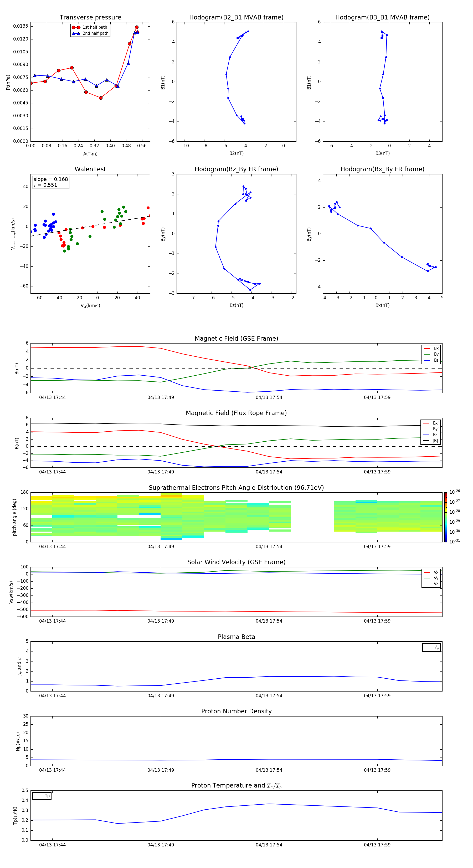Click the "B3(nT)" x-axis label

(382, 153)
